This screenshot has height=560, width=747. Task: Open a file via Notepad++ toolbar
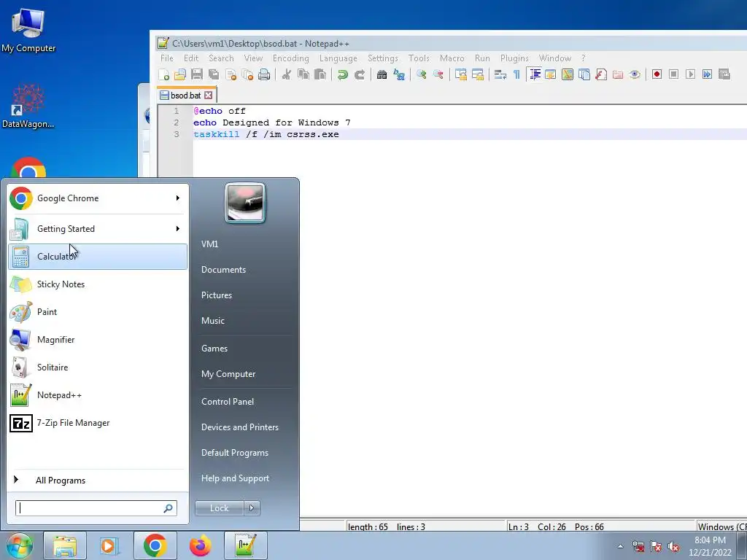(x=180, y=74)
